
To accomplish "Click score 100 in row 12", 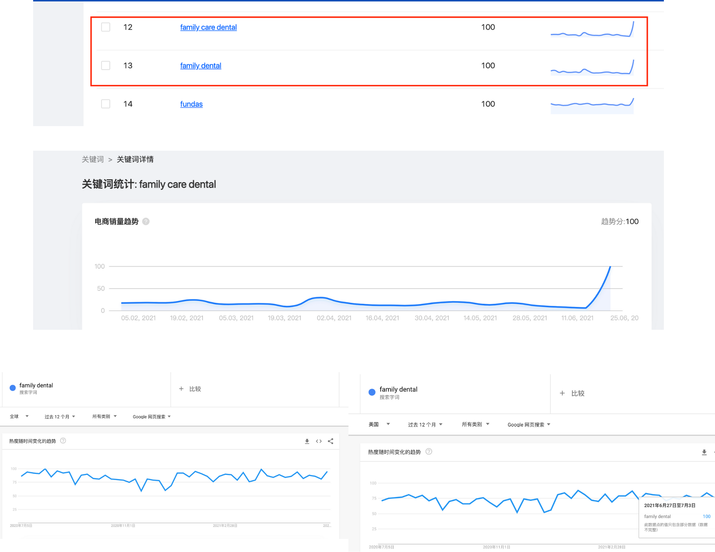I will 488,27.
